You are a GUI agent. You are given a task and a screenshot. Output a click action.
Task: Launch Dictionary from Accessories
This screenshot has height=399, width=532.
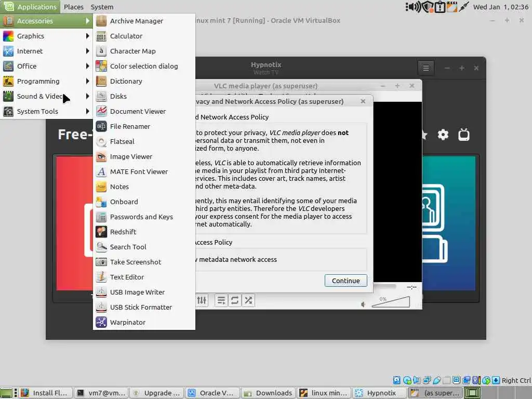144,82
